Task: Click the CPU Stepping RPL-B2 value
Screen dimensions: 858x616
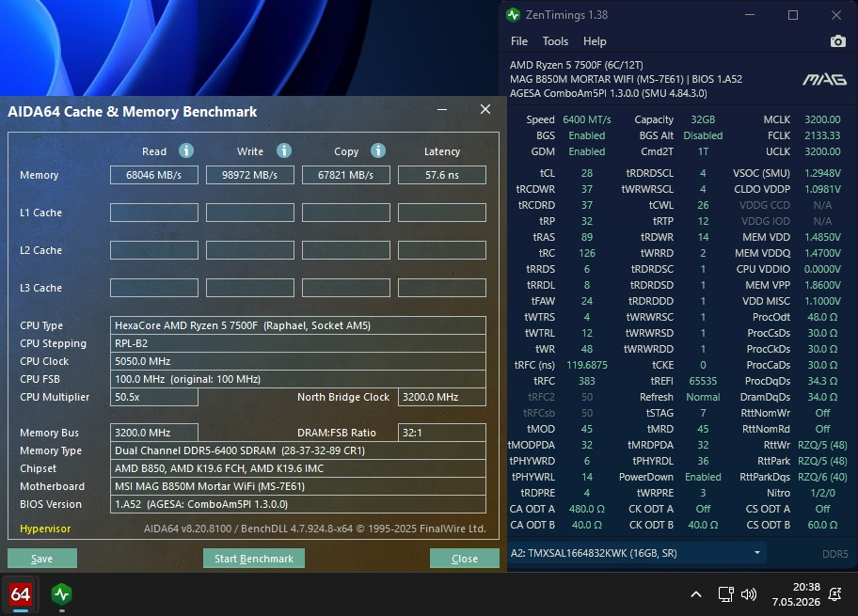Action: coord(297,343)
